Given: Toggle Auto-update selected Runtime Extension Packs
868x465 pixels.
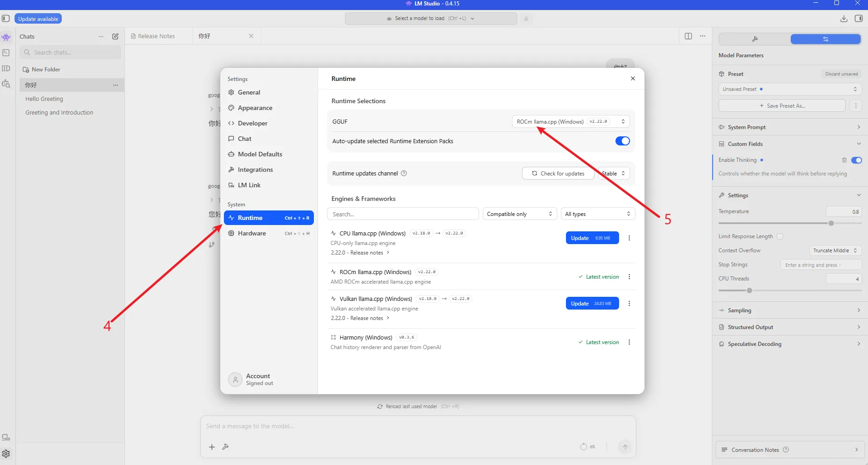Looking at the screenshot, I should click(x=622, y=141).
